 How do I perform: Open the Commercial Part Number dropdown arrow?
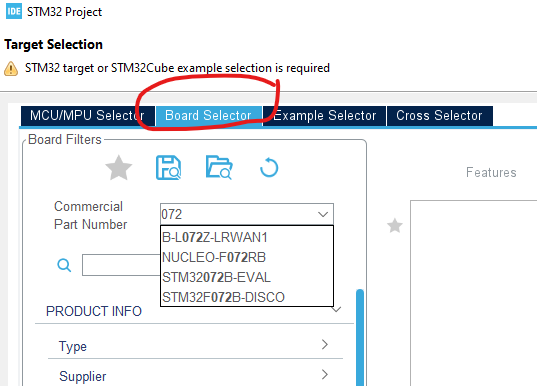[x=323, y=214]
